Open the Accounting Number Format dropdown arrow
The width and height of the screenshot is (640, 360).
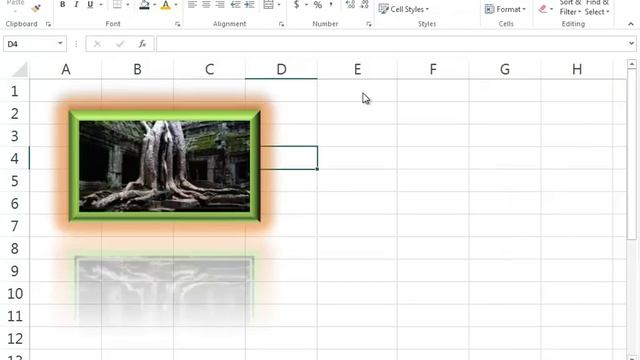tap(306, 5)
